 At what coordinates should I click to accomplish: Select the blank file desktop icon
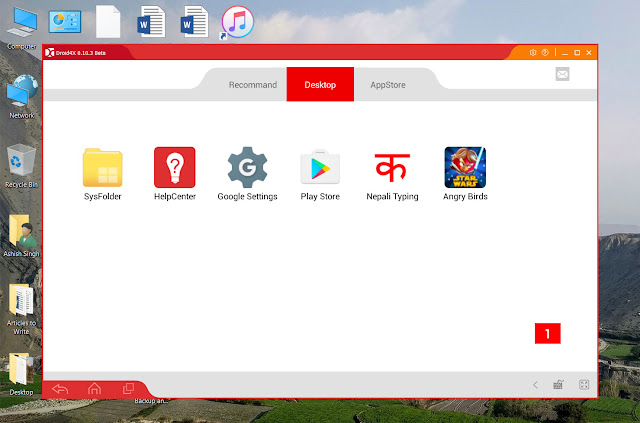(108, 22)
